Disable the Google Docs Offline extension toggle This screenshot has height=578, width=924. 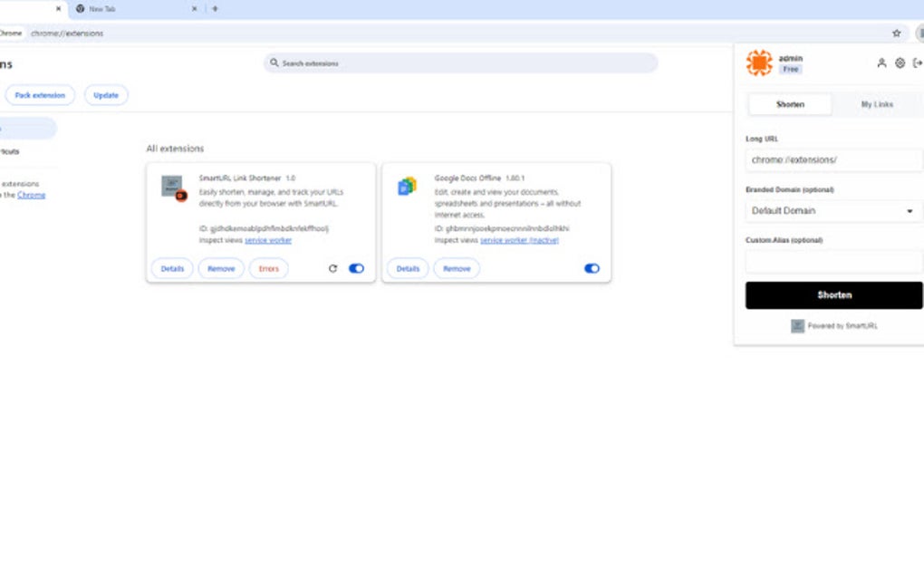[x=592, y=269]
